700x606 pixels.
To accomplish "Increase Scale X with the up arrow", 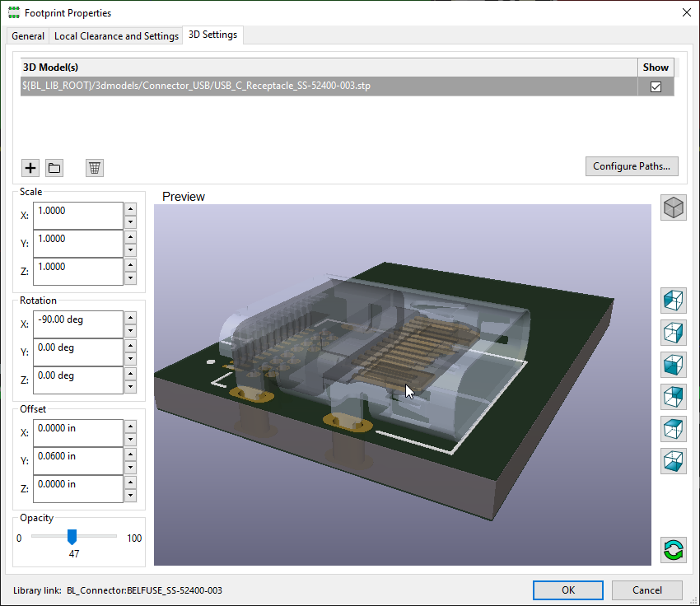I will click(130, 208).
